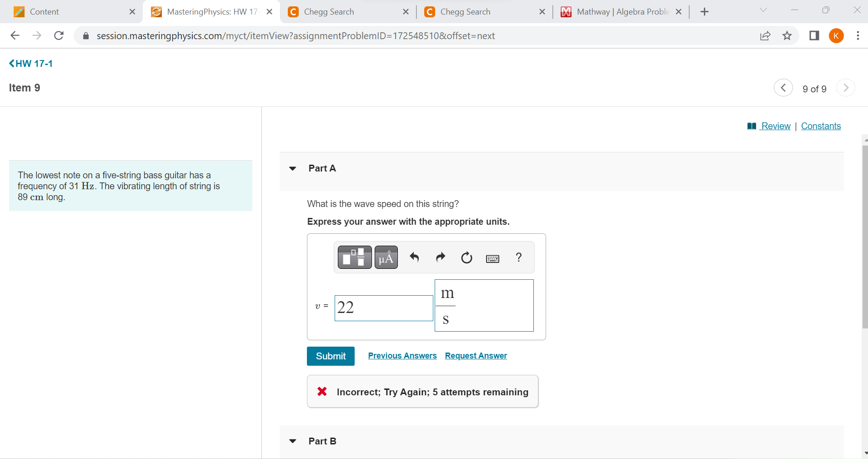View site security lock information
Viewport: 868px width, 459px height.
click(86, 35)
